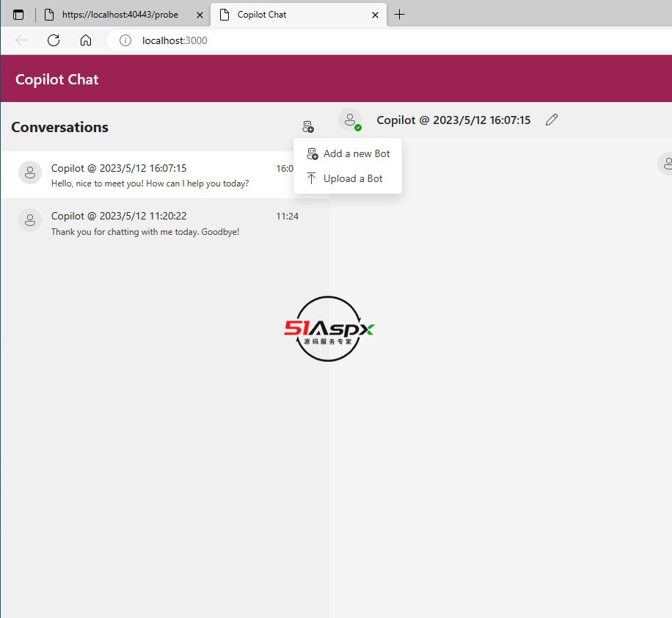
Task: Open conversation Copilot @ 2023/5/12 11:20:22
Action: tap(165, 223)
